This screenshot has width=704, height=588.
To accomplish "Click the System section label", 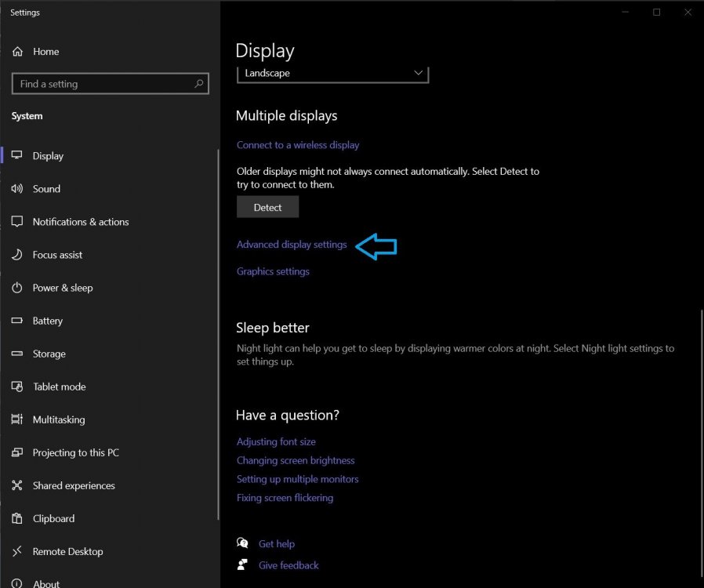I will pyautogui.click(x=27, y=116).
